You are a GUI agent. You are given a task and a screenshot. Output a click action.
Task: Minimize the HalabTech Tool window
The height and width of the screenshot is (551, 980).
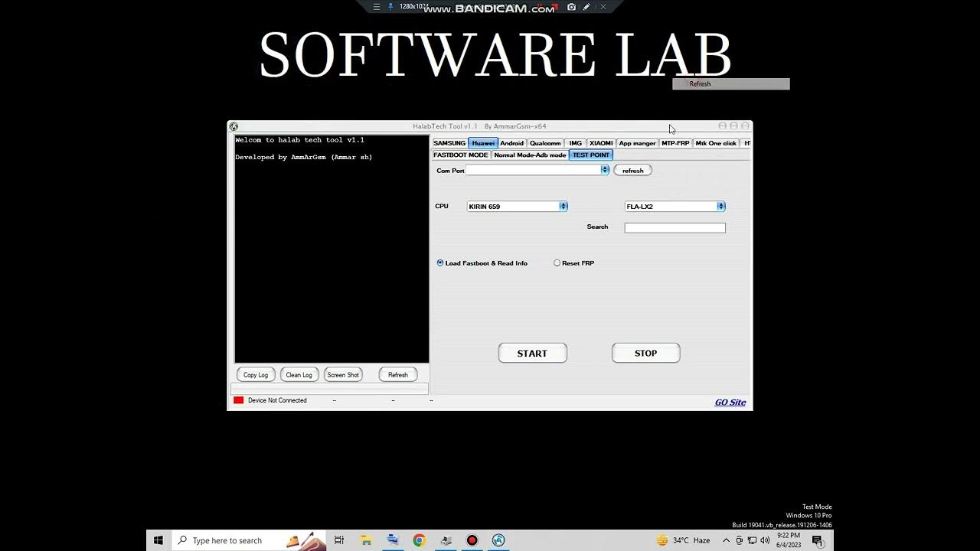pos(722,126)
